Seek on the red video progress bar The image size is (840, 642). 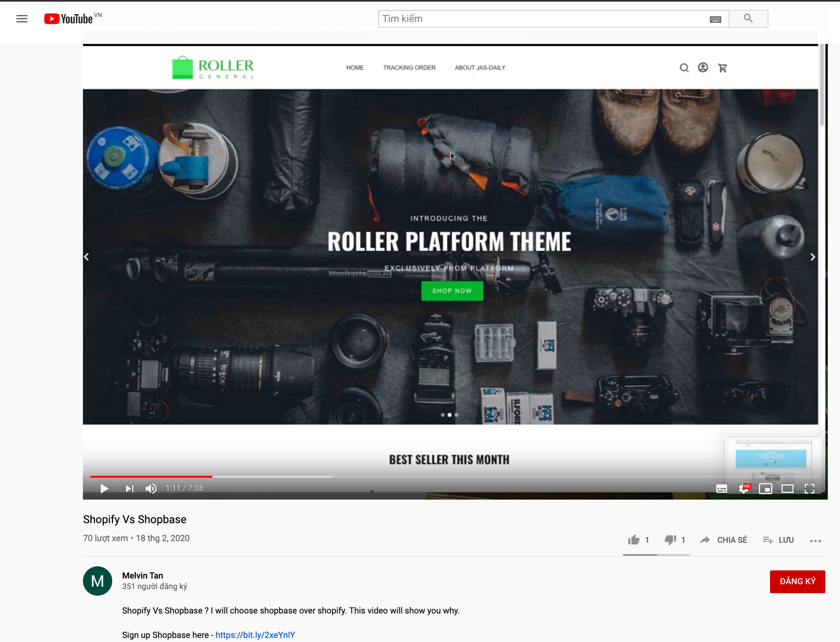(151, 476)
